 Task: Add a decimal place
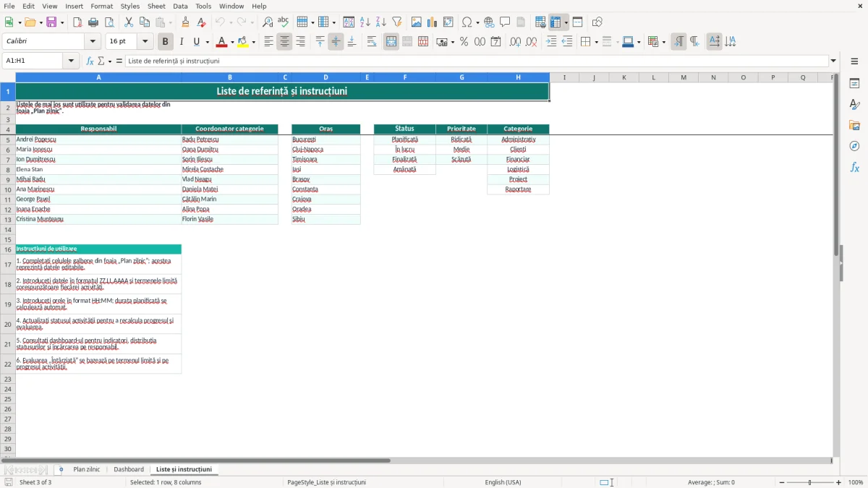click(x=515, y=42)
